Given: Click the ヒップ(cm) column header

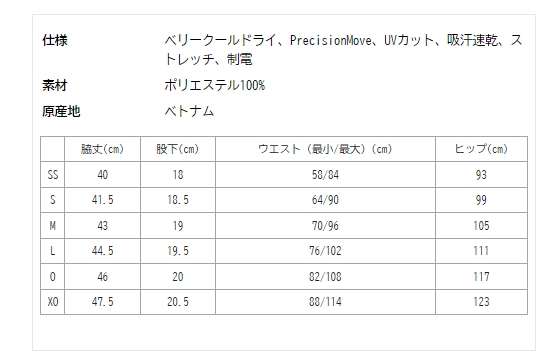Looking at the screenshot, I should tap(481, 149).
